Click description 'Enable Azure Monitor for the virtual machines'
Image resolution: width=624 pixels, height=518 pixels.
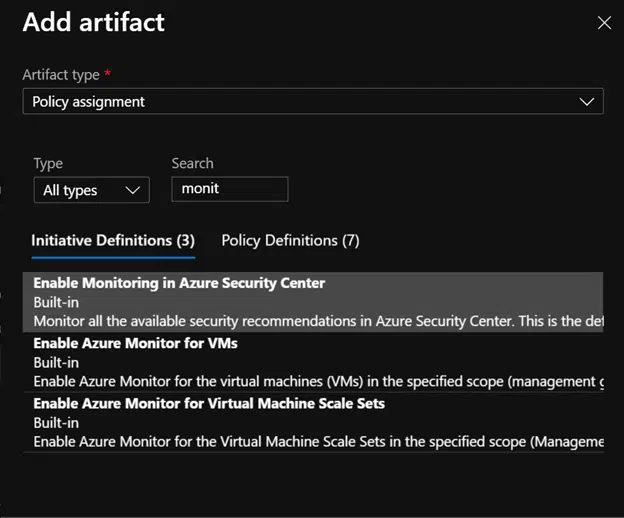click(x=318, y=381)
